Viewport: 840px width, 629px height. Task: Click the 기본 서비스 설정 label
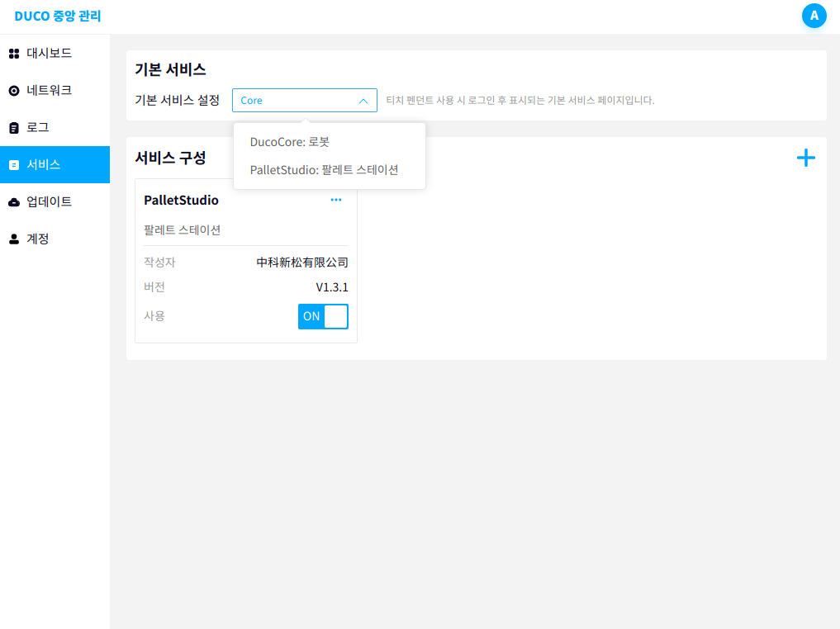click(178, 100)
